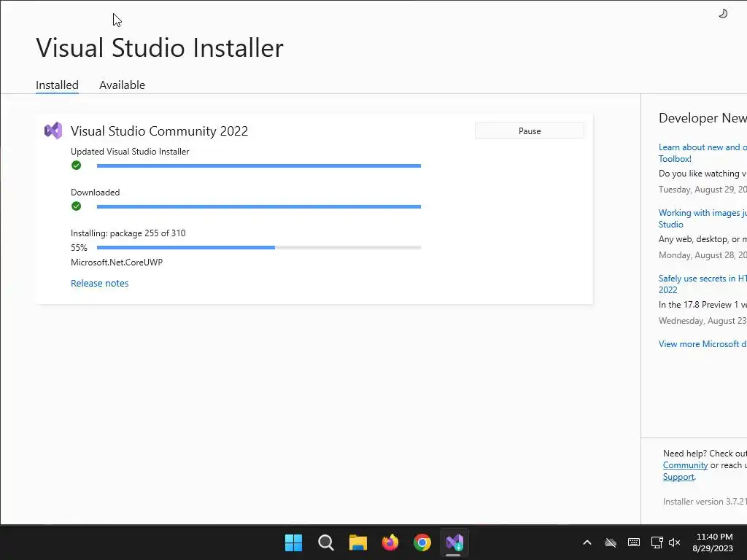This screenshot has height=560, width=747.
Task: Show hidden system tray icons
Action: (587, 542)
